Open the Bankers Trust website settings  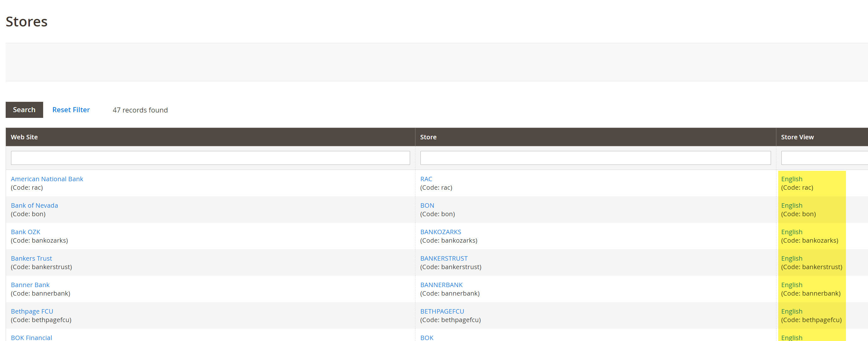click(x=31, y=258)
